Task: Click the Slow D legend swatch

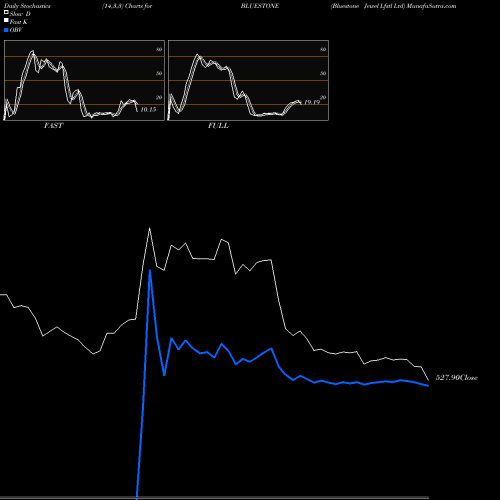Action: (6, 12)
